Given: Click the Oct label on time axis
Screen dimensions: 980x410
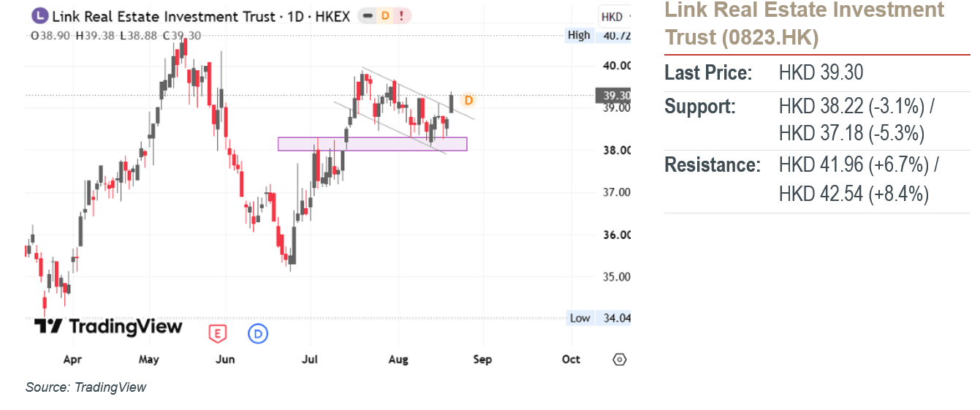Looking at the screenshot, I should [x=571, y=360].
